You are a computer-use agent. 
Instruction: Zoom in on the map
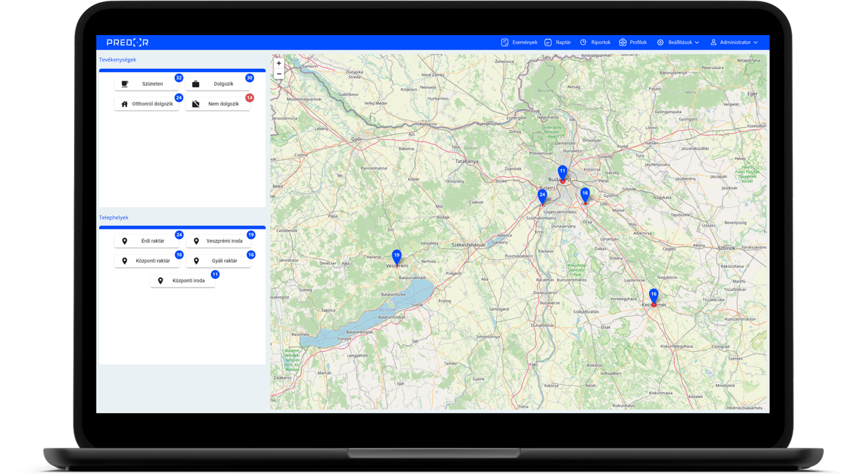[x=279, y=63]
